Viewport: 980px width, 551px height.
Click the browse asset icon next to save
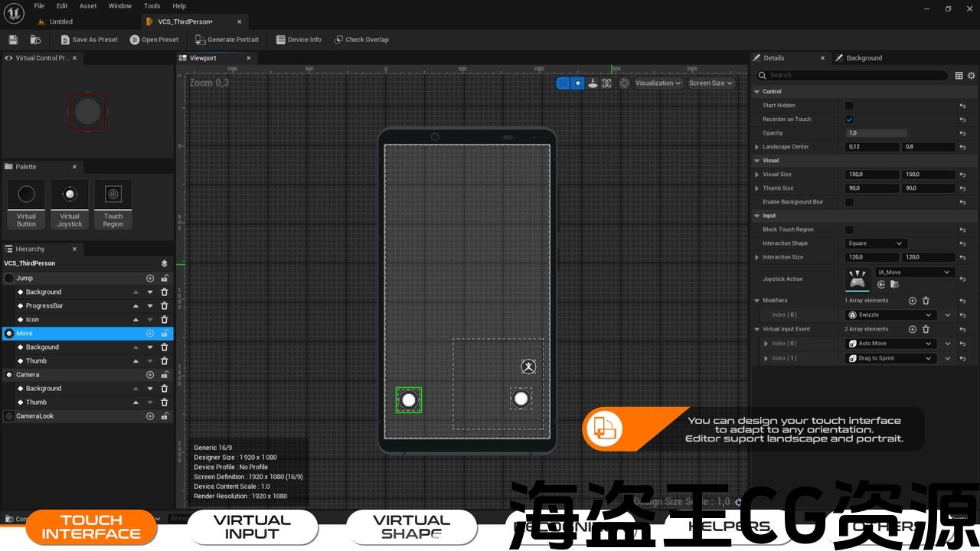(x=35, y=40)
